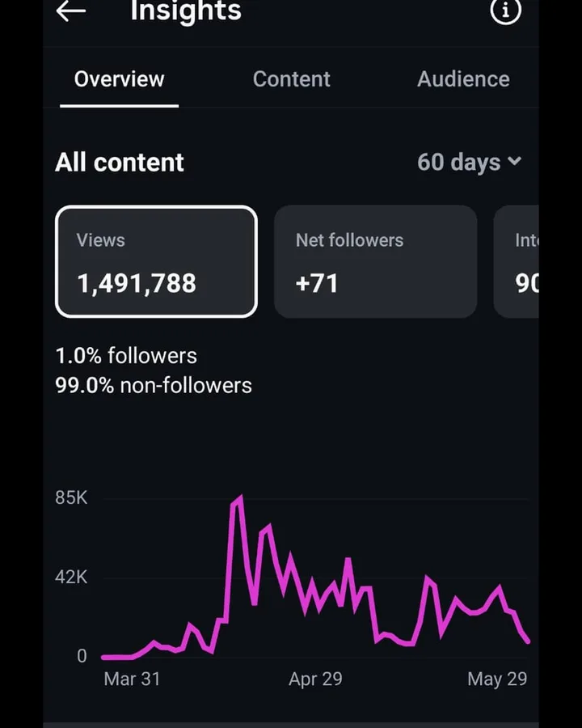Viewport: 582px width, 728px height.
Task: Tap the Apr 29 date axis label
Action: (x=315, y=679)
